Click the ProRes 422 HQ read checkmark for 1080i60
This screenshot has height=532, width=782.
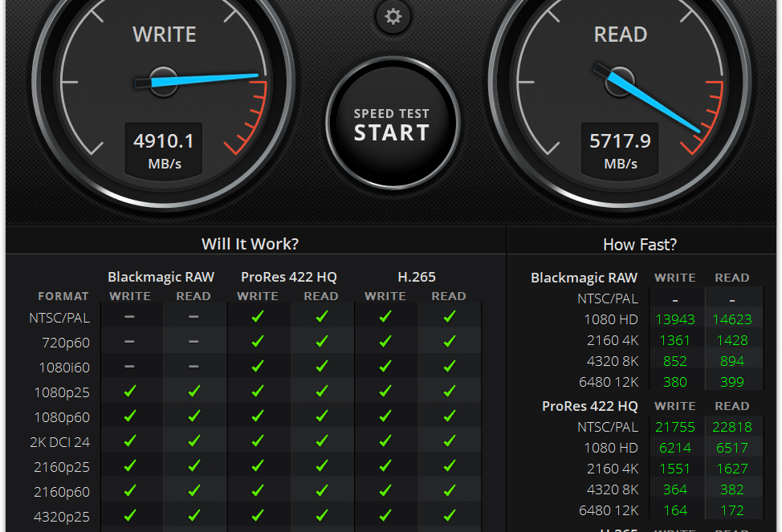322,367
